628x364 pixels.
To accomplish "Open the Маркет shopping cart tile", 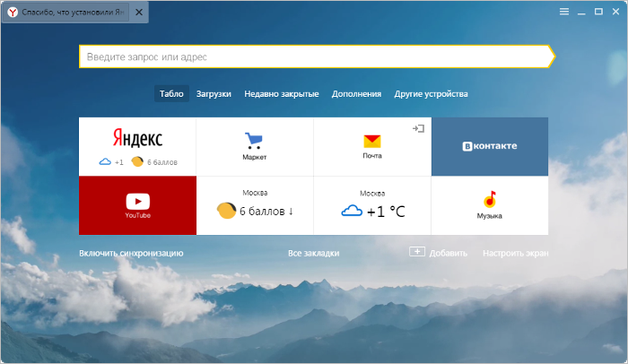I will (255, 146).
